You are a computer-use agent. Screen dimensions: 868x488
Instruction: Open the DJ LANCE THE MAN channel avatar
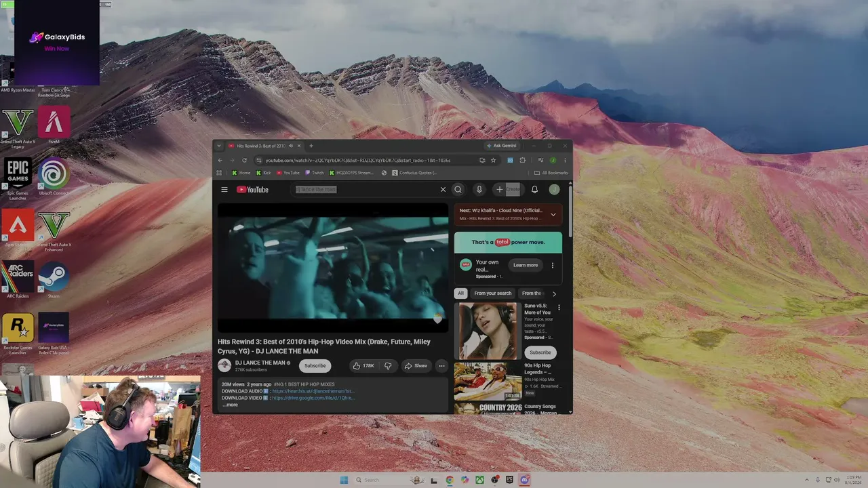tap(224, 366)
